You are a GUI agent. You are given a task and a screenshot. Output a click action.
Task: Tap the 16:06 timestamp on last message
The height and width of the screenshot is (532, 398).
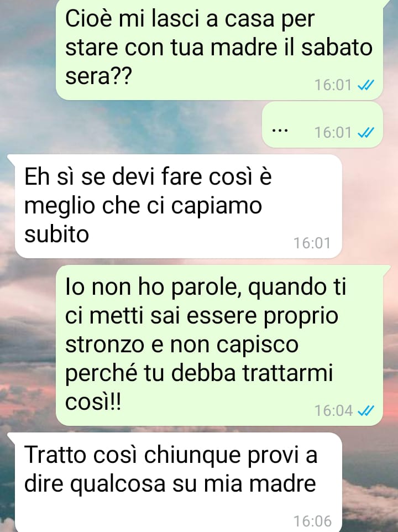click(312, 521)
